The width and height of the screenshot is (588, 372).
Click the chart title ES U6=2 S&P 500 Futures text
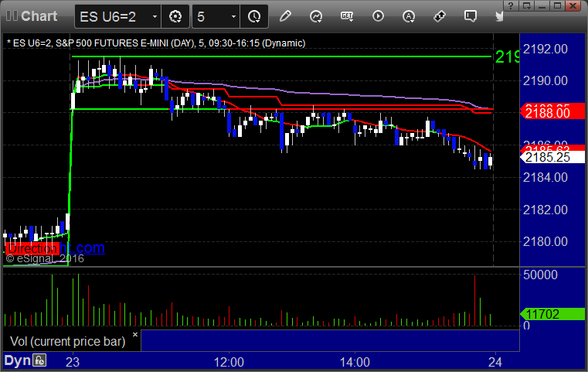click(x=156, y=43)
